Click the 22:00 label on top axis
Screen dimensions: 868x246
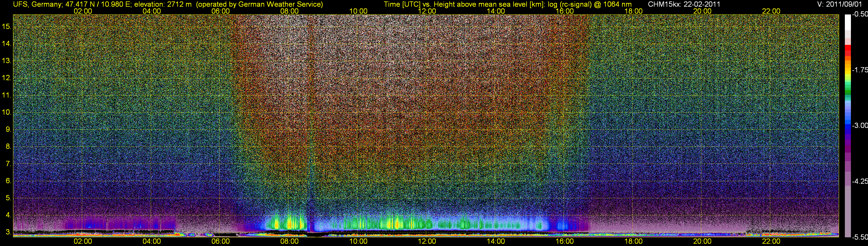pos(771,11)
